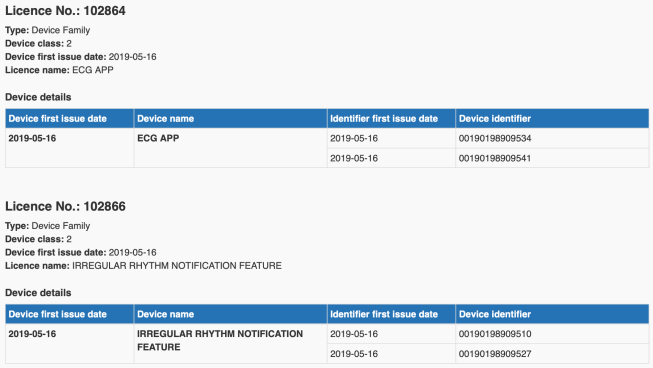653x368 pixels.
Task: Click the Licence No. 102866 heading
Action: coord(65,206)
